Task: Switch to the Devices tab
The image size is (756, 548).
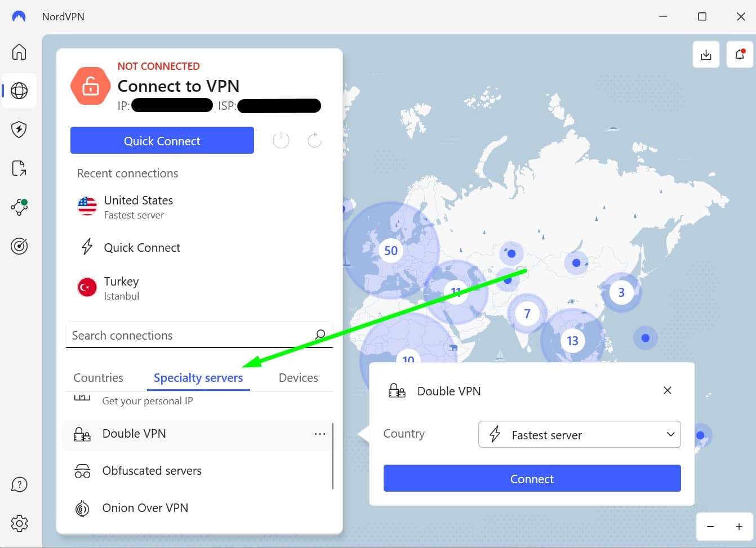Action: 299,378
